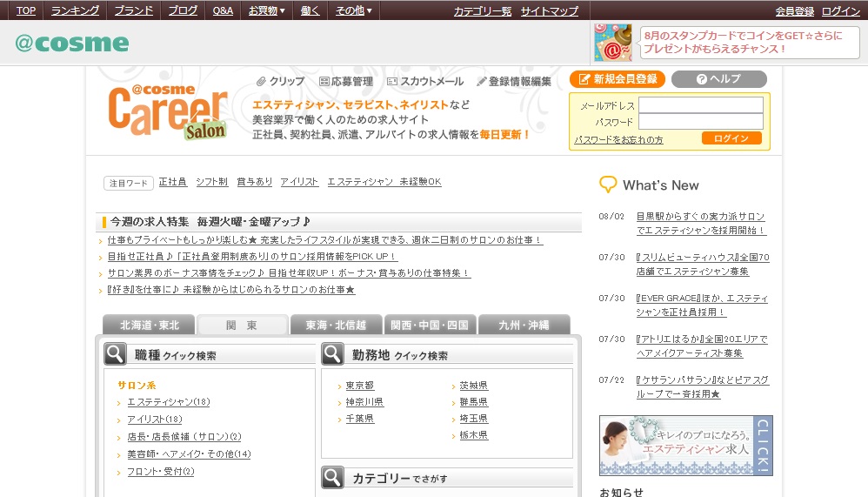This screenshot has width=868, height=497.
Task: Click the magnifier icon beside カテゴリーでさがす
Action: 333,477
